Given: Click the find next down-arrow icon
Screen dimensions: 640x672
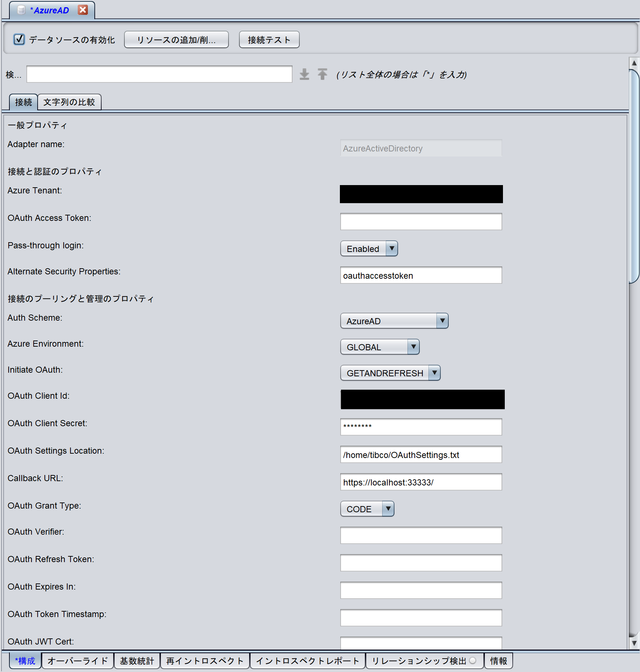Looking at the screenshot, I should coord(304,74).
